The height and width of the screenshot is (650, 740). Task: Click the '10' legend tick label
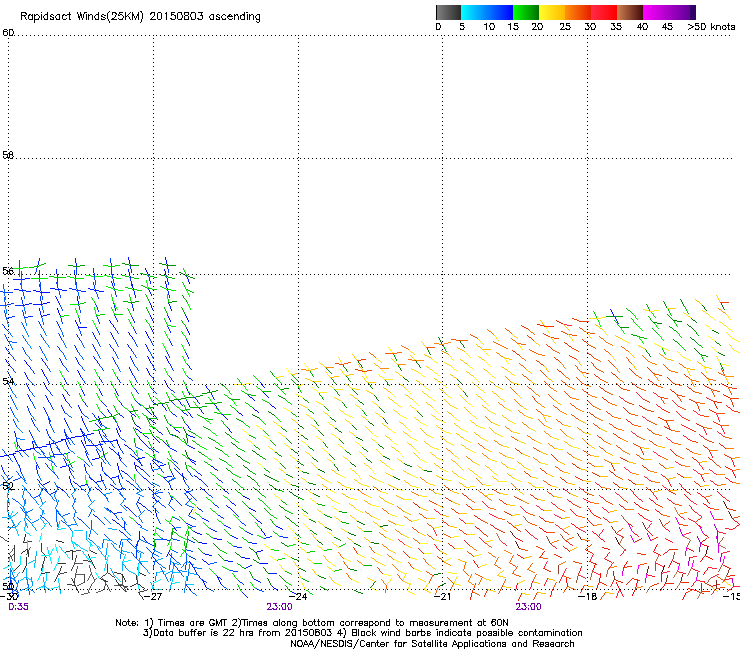(x=489, y=27)
